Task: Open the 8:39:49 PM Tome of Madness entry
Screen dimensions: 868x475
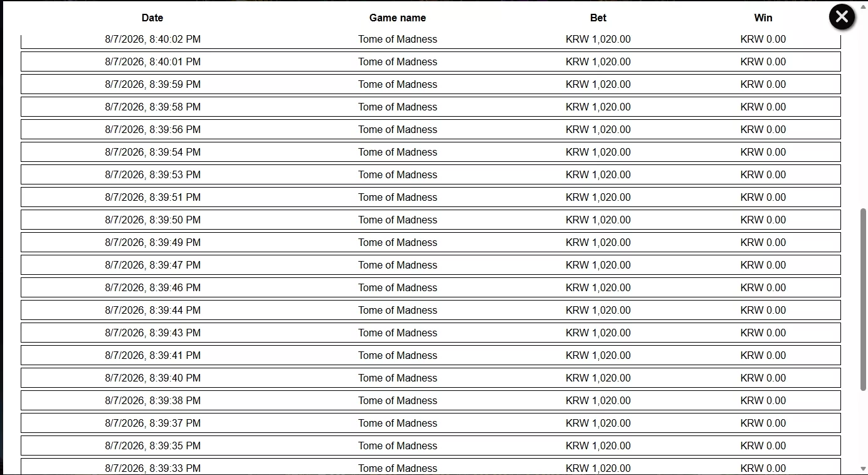Action: [431, 242]
